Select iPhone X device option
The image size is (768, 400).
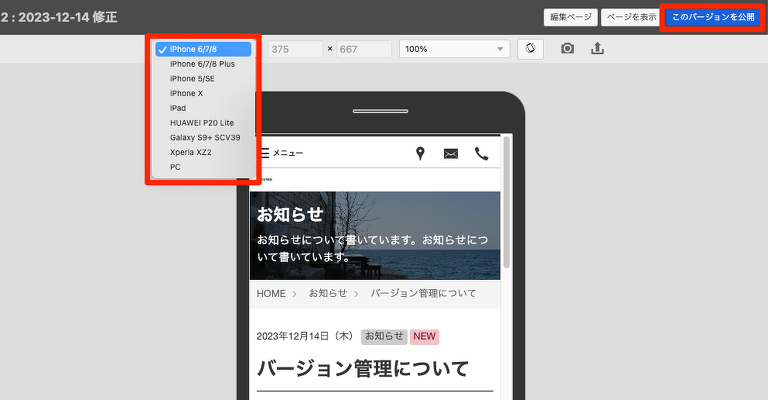coord(186,93)
